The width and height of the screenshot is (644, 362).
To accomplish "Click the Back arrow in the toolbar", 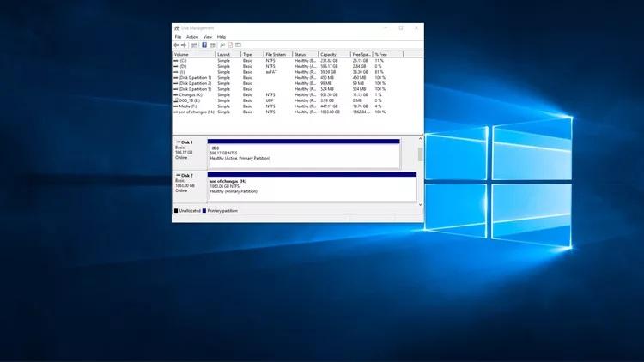I will [x=176, y=45].
